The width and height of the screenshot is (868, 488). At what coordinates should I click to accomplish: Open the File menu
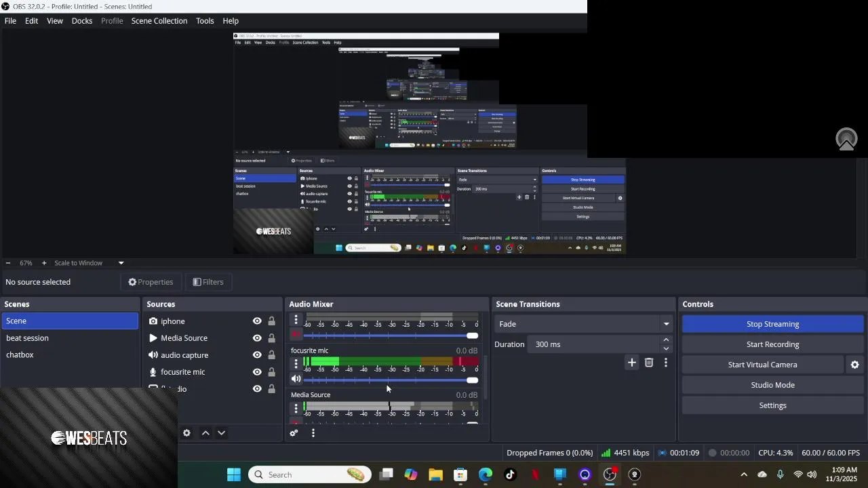[10, 21]
